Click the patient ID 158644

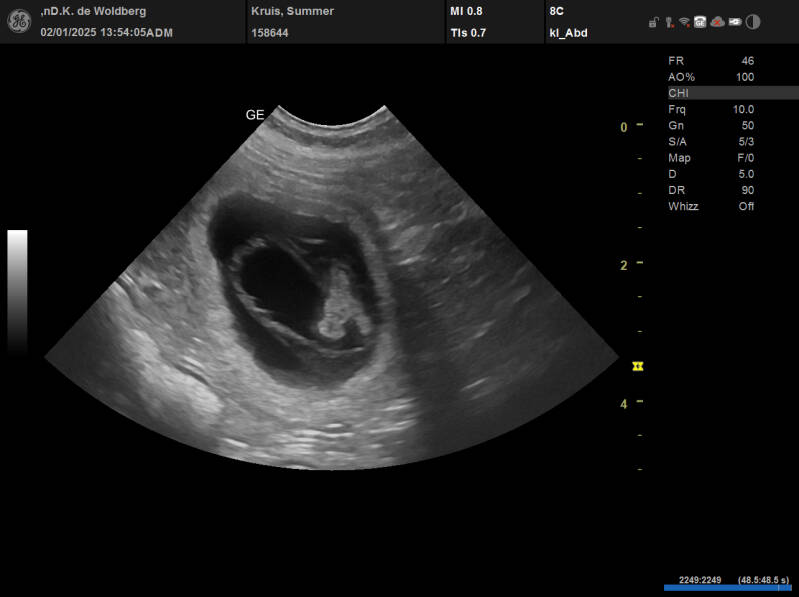click(271, 32)
